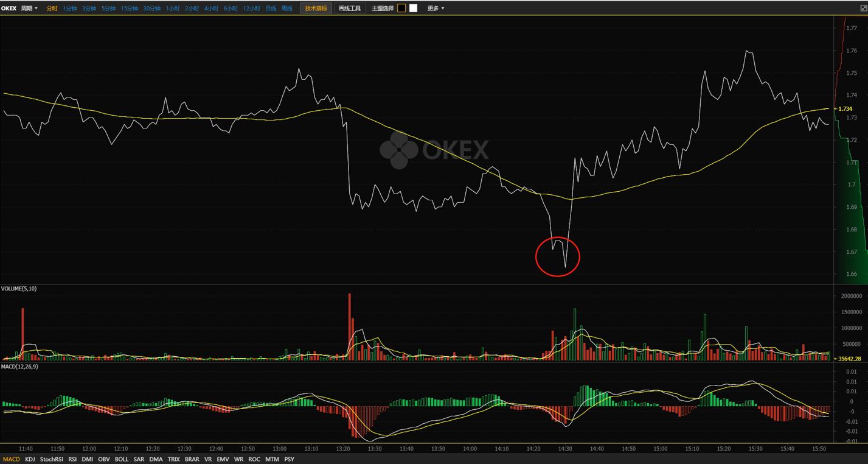Switch chart to the 4小时 interval
The width and height of the screenshot is (868, 464).
tap(212, 9)
